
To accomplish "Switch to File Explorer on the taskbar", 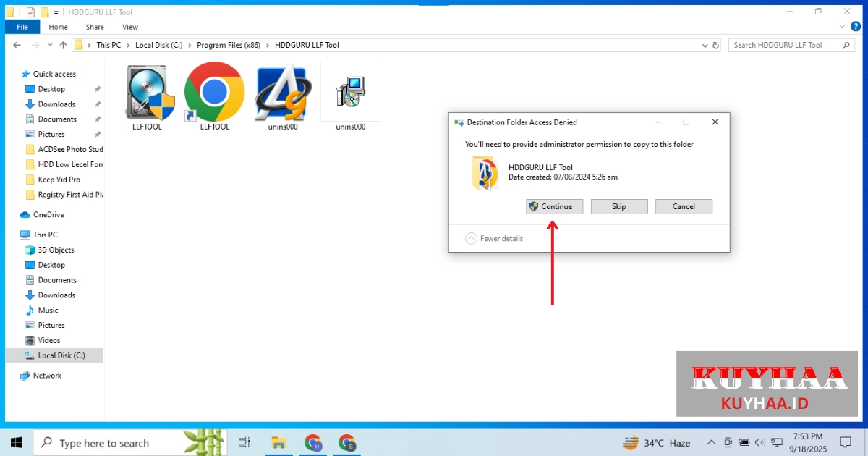I will click(x=278, y=442).
